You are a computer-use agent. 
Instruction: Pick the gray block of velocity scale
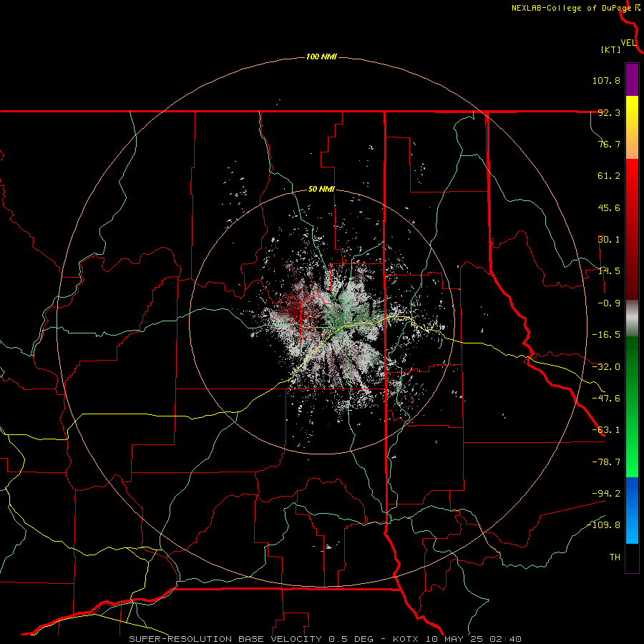tap(632, 318)
